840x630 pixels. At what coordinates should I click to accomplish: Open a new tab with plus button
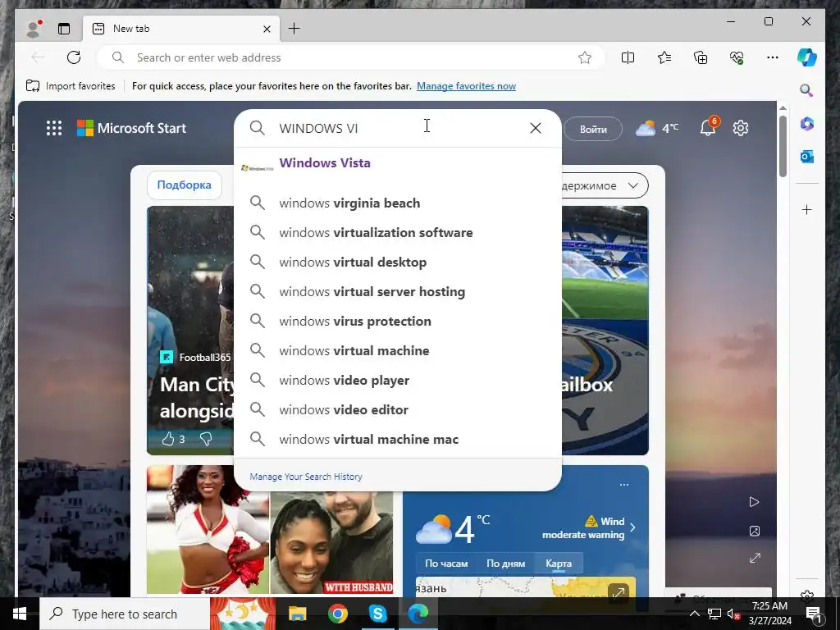coord(294,29)
